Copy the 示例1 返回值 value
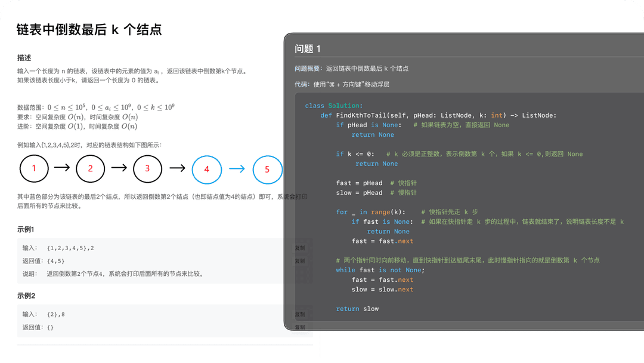This screenshot has width=644, height=363. 300,261
